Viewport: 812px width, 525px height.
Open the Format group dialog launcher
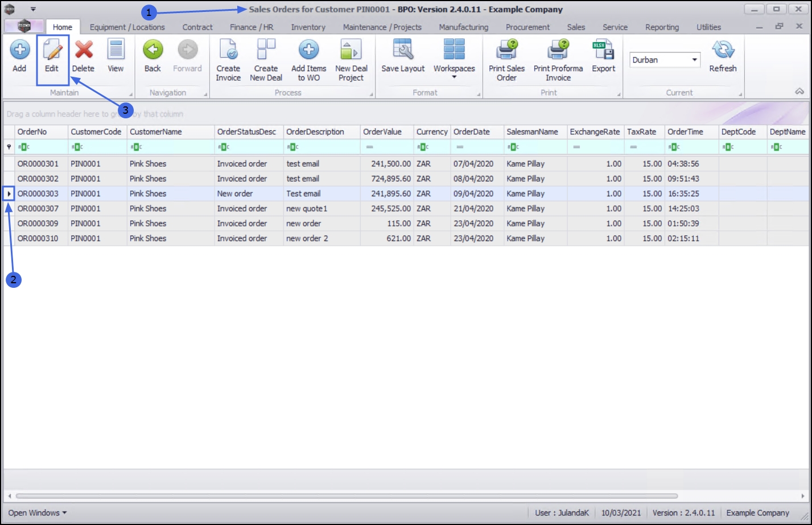pos(479,94)
